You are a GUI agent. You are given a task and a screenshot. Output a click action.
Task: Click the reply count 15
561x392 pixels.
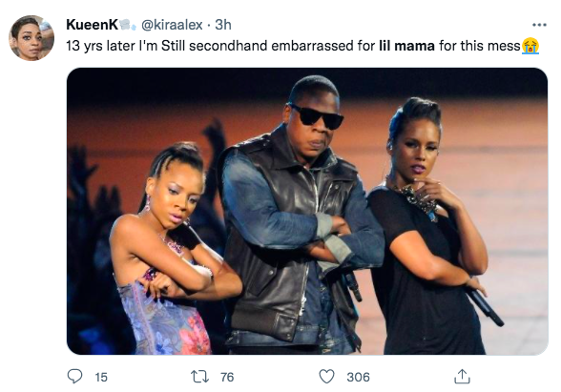(x=101, y=377)
